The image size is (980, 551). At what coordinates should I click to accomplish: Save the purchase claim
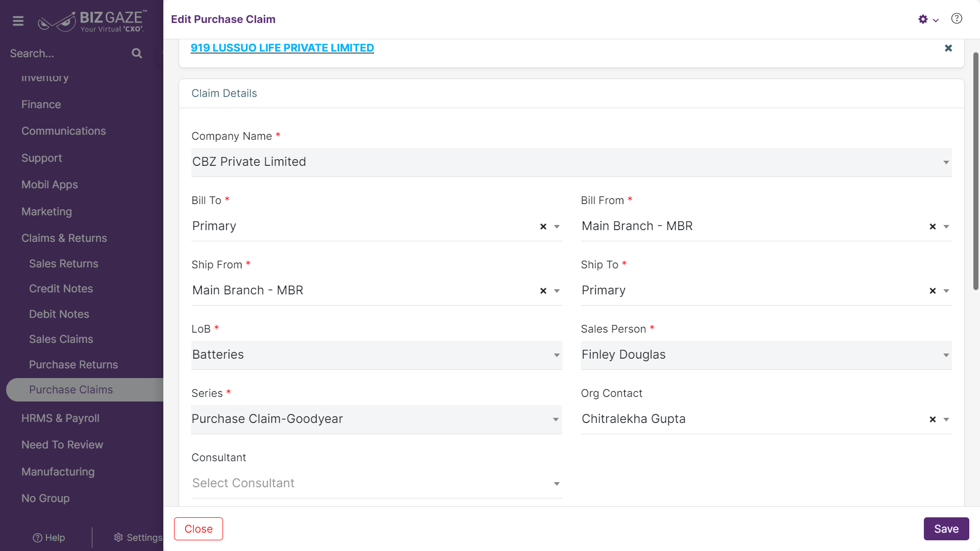click(946, 529)
